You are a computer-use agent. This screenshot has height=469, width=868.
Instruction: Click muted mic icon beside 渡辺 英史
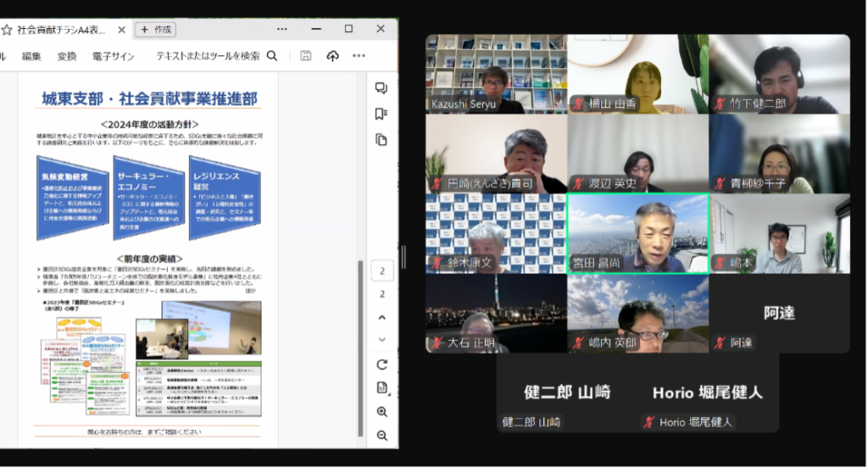[578, 183]
